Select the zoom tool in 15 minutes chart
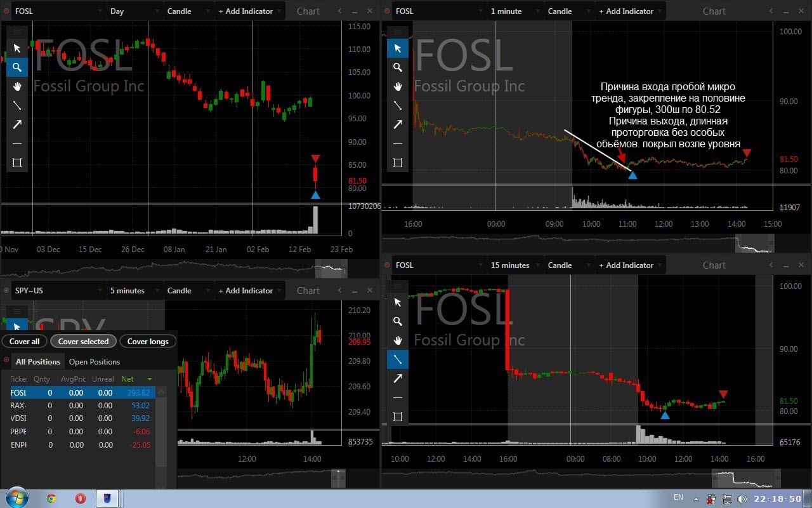812x508 pixels. [x=398, y=321]
